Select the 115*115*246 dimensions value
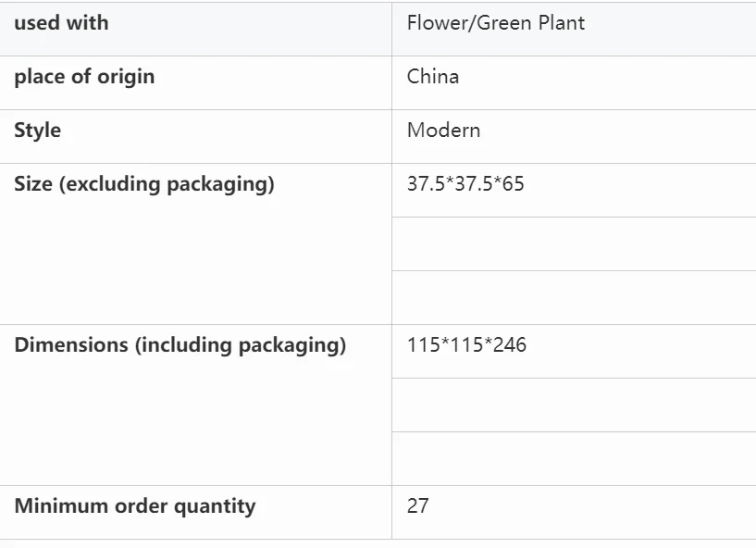Viewport: 756px width, 548px height. point(466,345)
